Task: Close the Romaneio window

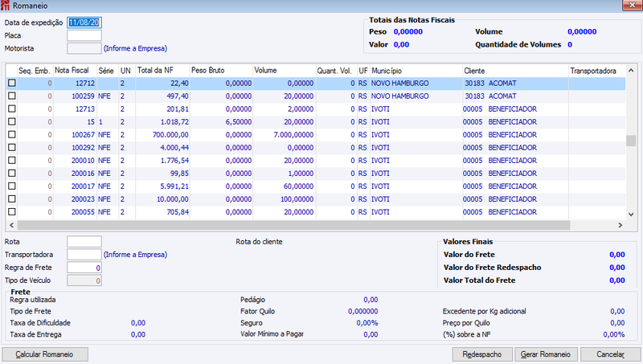Action: pos(632,5)
